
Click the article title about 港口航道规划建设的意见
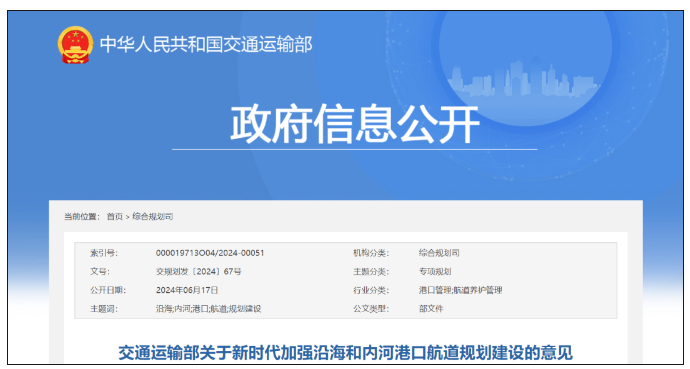[x=345, y=353]
